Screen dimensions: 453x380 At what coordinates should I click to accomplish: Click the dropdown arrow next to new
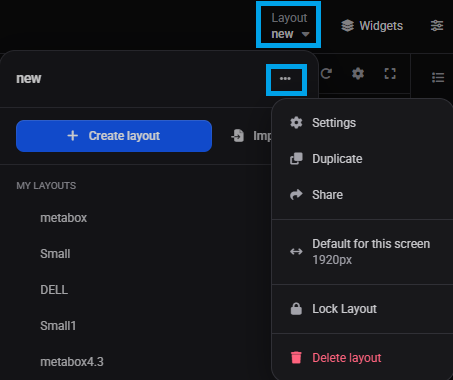pyautogui.click(x=305, y=34)
